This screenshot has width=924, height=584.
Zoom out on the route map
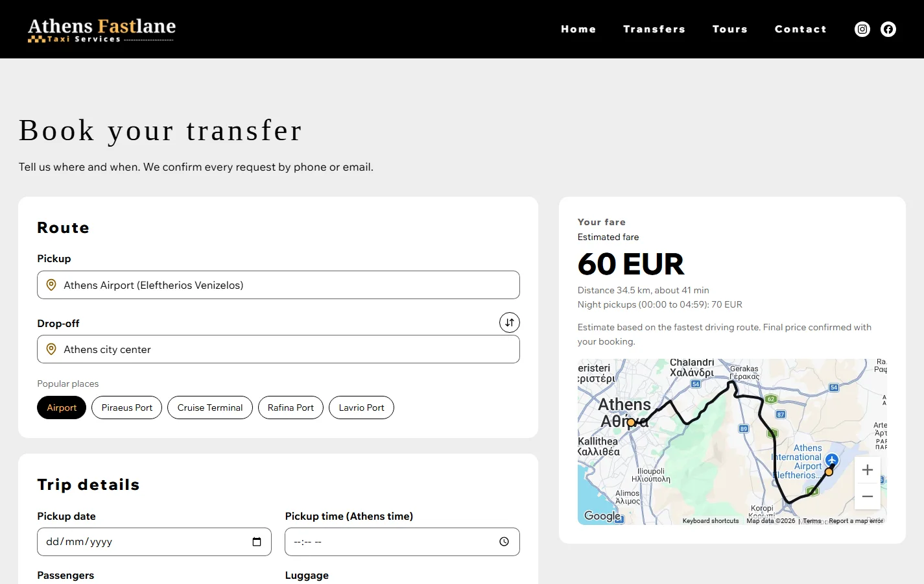(868, 496)
